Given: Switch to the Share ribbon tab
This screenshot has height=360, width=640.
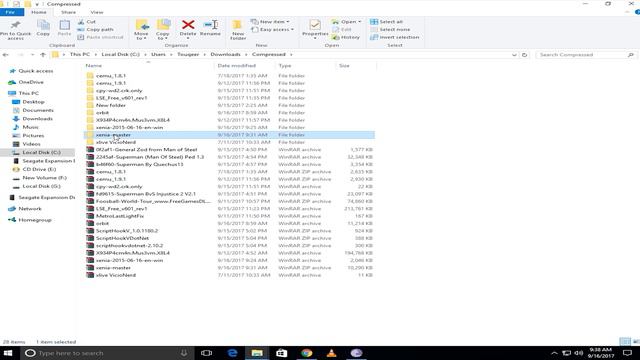Looking at the screenshot, I should [68, 12].
